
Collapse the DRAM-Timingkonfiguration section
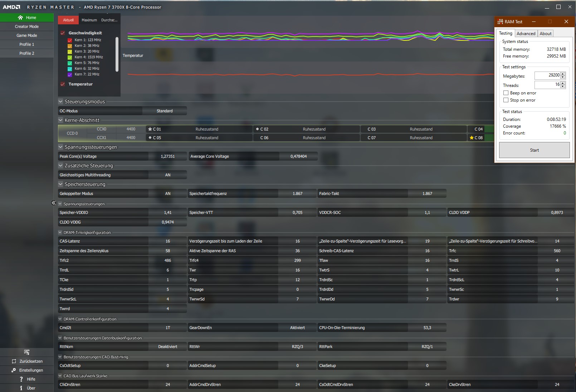[60, 232]
